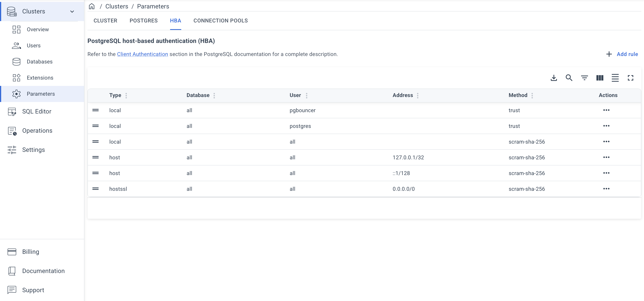Open actions menu for pgbouncer rule
Image resolution: width=644 pixels, height=301 pixels.
coord(606,110)
